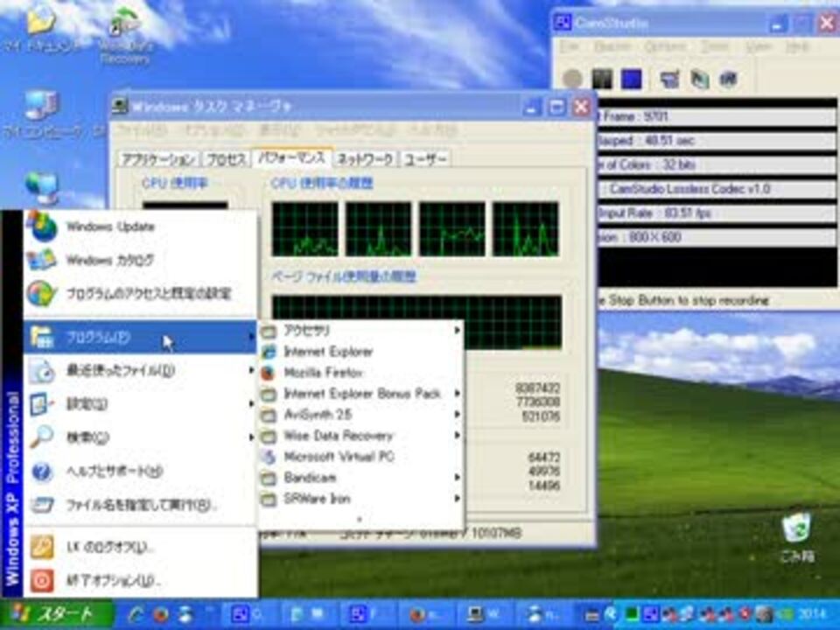
Task: Select the Recycle Bin desktop icon
Action: (797, 537)
